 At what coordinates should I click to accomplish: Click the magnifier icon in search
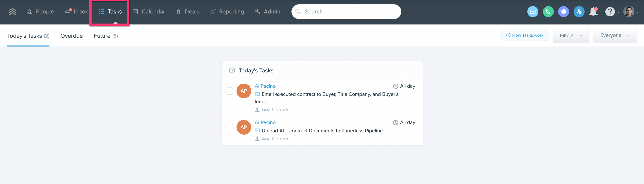coord(298,12)
